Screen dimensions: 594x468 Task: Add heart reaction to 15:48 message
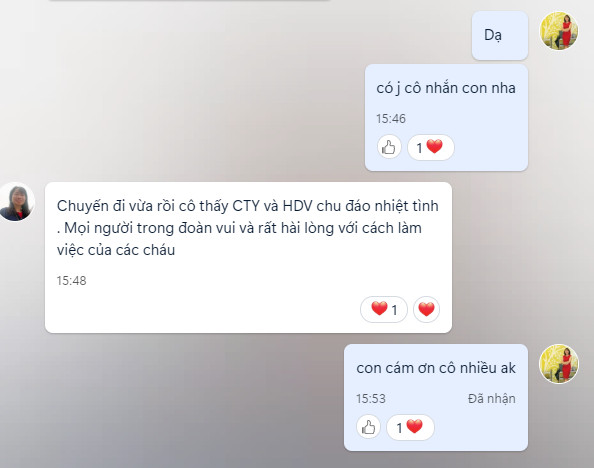[x=427, y=309]
